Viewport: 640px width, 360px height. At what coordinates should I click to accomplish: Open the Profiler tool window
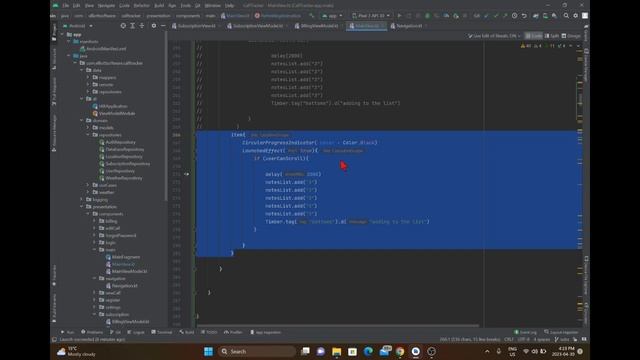click(x=233, y=332)
